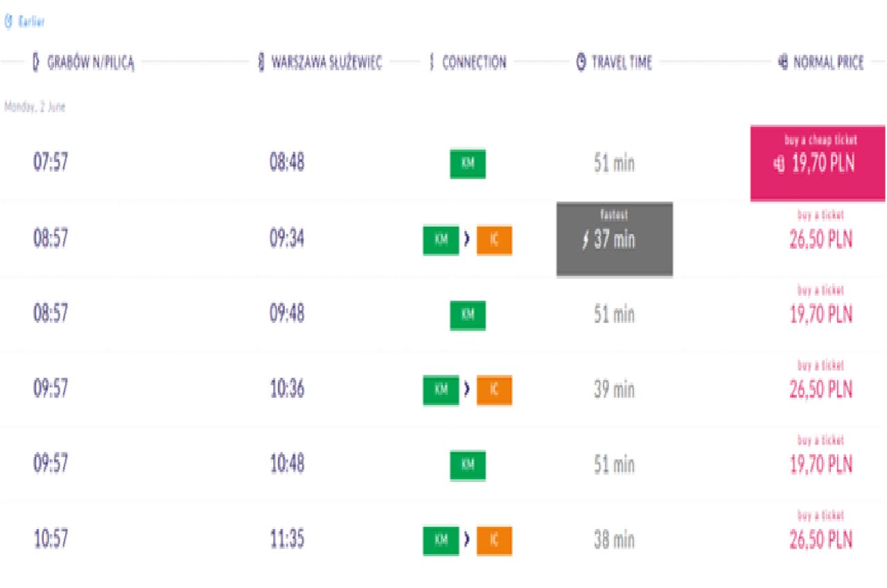Click the green KM badge of the 09:57–10:36 connection
The width and height of the screenshot is (887, 588).
click(441, 390)
